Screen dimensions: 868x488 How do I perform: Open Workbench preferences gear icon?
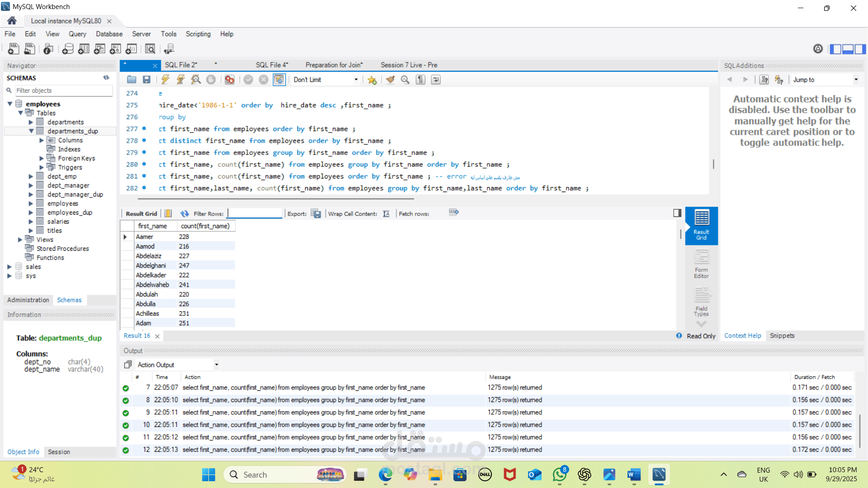(x=818, y=49)
